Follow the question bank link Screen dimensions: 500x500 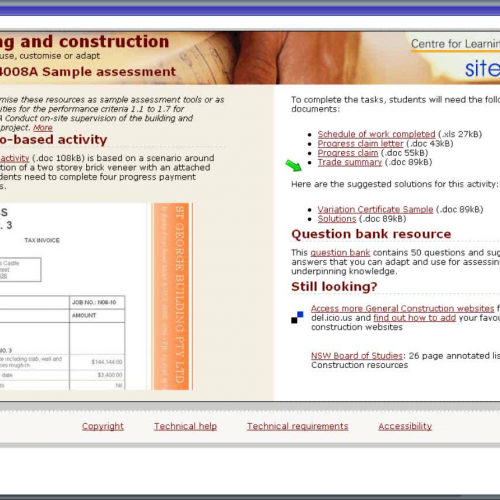click(340, 253)
